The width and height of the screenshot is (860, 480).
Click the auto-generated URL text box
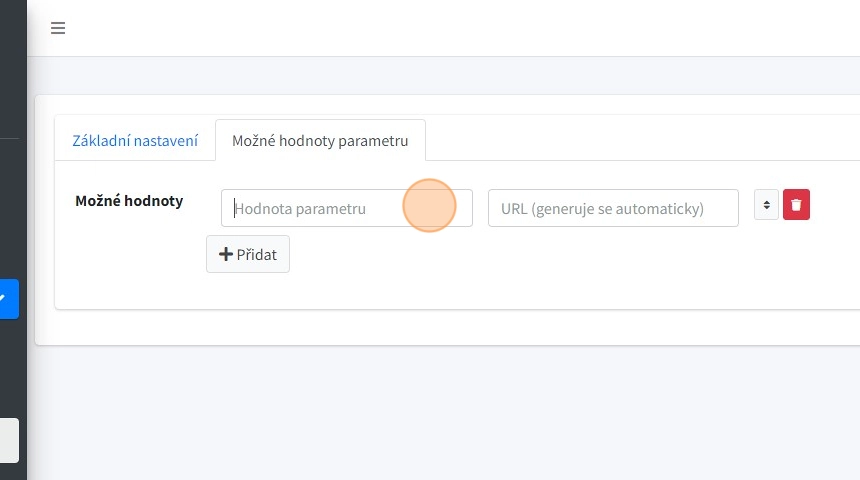tap(613, 208)
